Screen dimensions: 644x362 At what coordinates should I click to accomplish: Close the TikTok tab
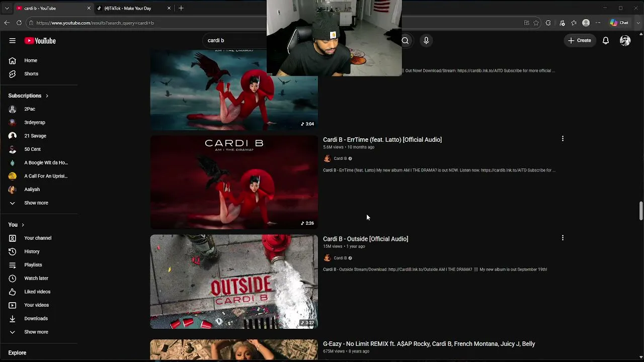coord(169,8)
